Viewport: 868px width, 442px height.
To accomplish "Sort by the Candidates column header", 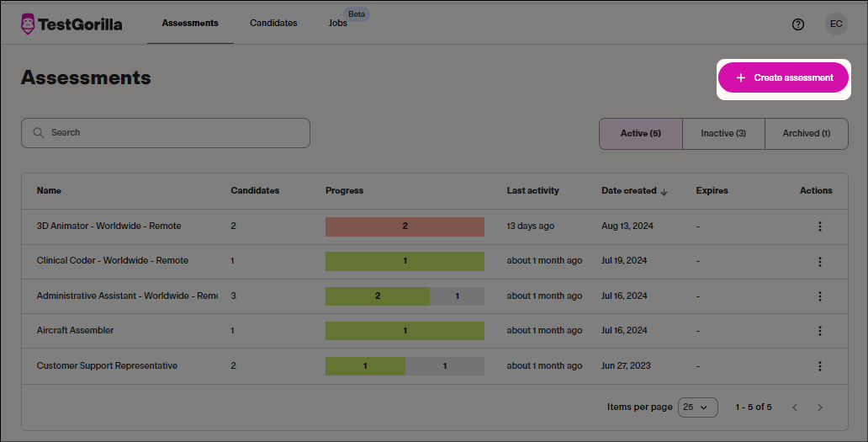I will click(x=255, y=190).
